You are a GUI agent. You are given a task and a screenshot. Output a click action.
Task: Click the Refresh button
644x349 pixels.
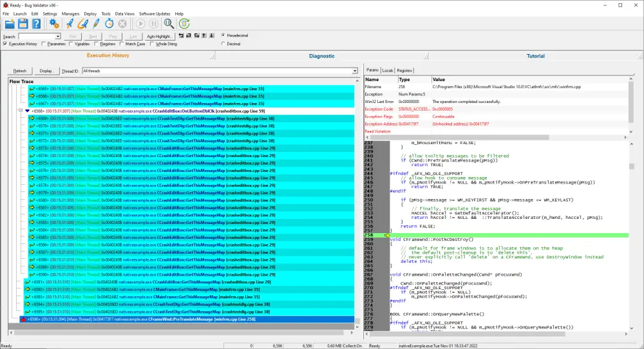coord(20,71)
